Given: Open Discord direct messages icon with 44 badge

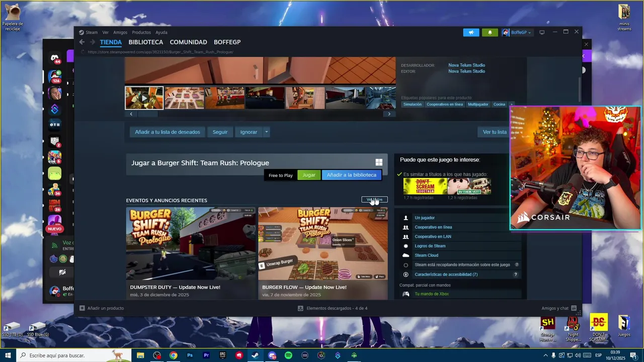Looking at the screenshot, I should tap(55, 58).
